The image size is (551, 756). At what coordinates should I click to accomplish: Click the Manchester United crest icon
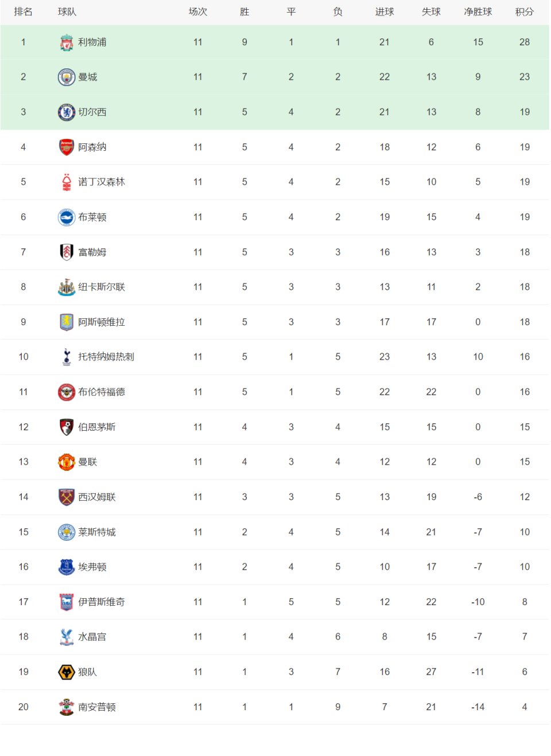click(x=67, y=462)
